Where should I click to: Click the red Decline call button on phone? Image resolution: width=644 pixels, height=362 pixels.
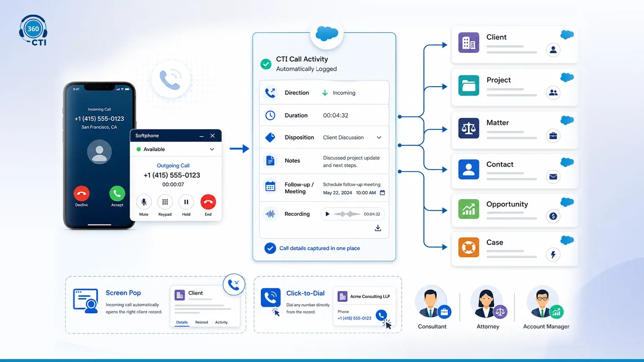(81, 194)
